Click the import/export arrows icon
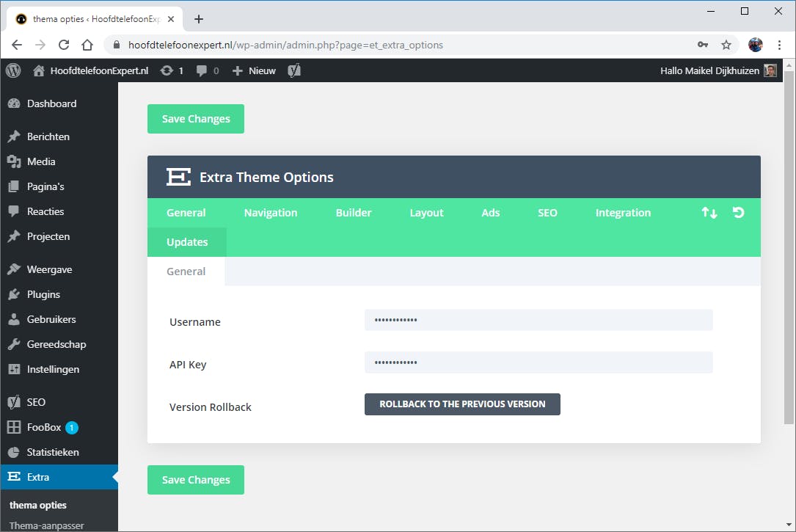The image size is (796, 532). point(709,213)
